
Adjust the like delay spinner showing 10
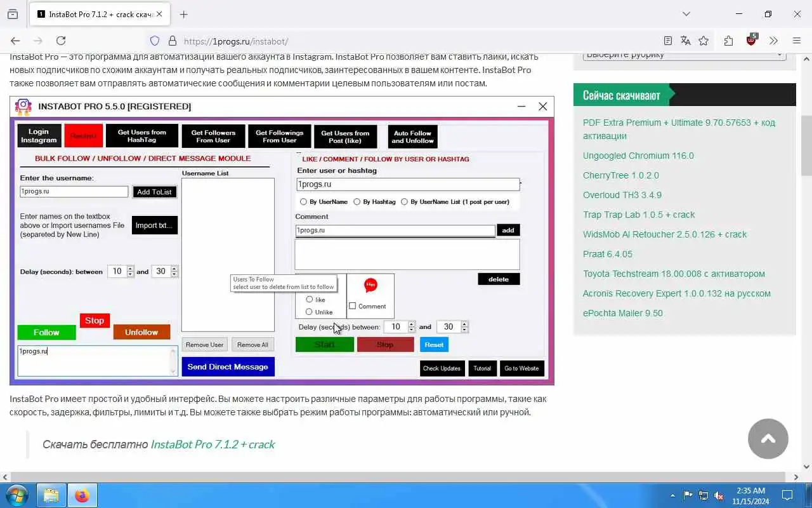tap(412, 326)
